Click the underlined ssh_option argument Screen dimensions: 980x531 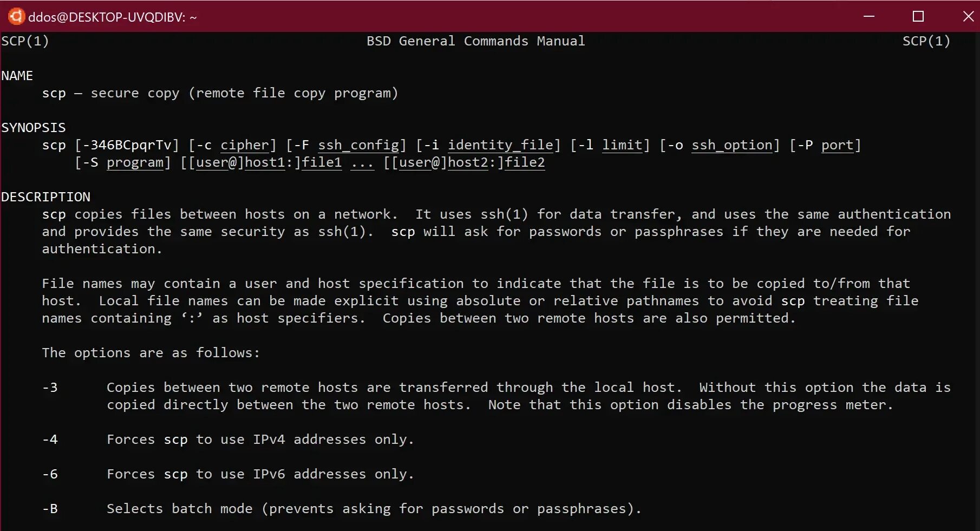coord(732,145)
